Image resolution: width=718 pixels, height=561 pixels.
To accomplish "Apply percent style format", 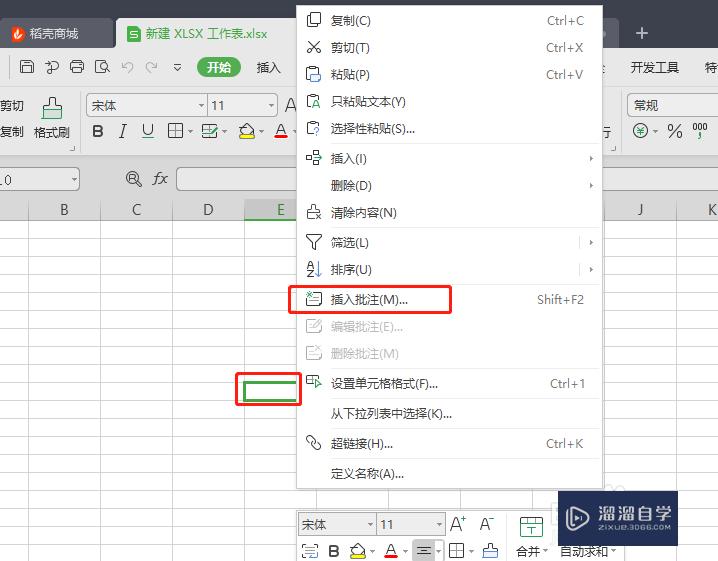I will (674, 131).
